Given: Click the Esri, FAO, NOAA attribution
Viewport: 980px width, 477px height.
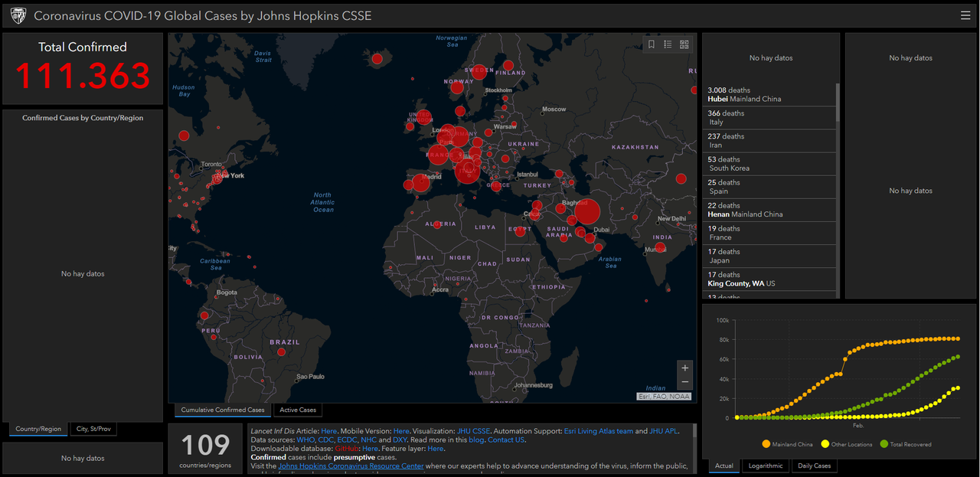Looking at the screenshot, I should click(664, 397).
